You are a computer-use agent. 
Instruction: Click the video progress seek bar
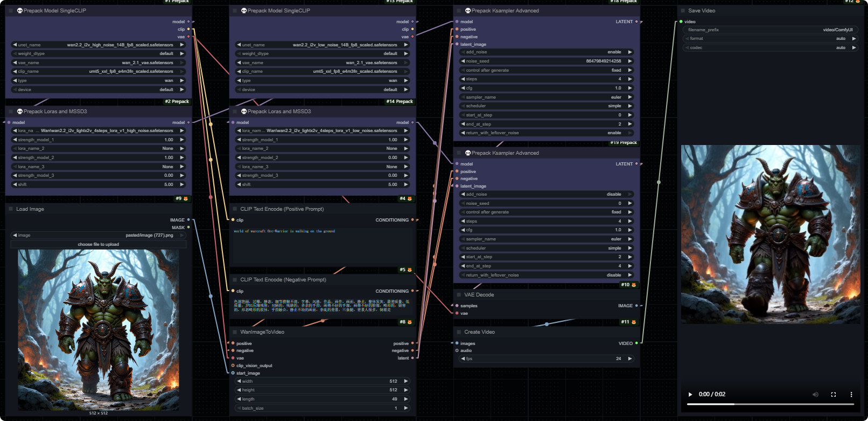(x=770, y=404)
